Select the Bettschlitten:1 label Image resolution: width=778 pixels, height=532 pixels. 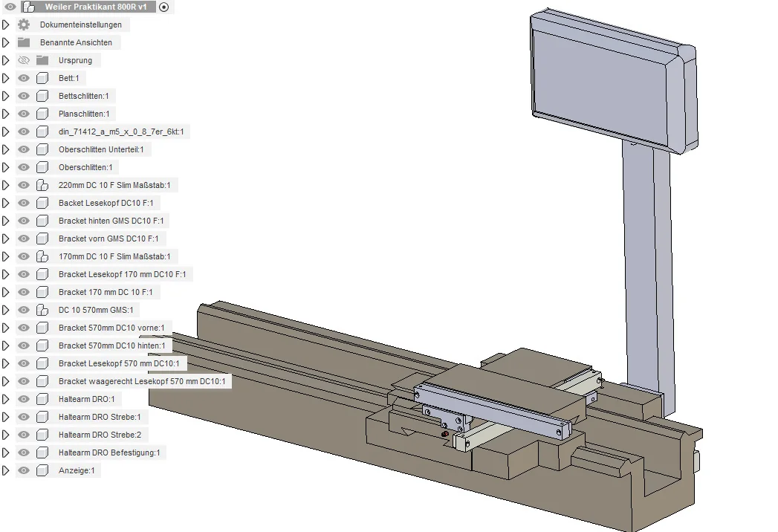click(83, 96)
